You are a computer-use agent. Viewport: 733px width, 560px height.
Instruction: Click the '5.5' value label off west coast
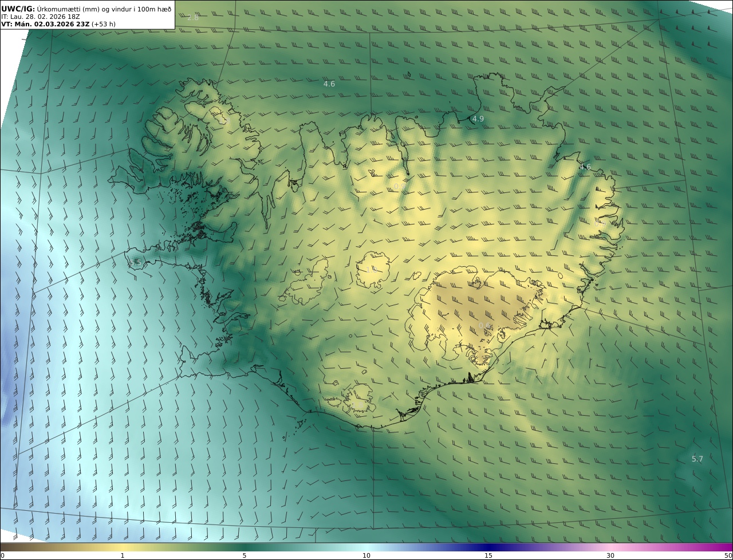(x=136, y=263)
